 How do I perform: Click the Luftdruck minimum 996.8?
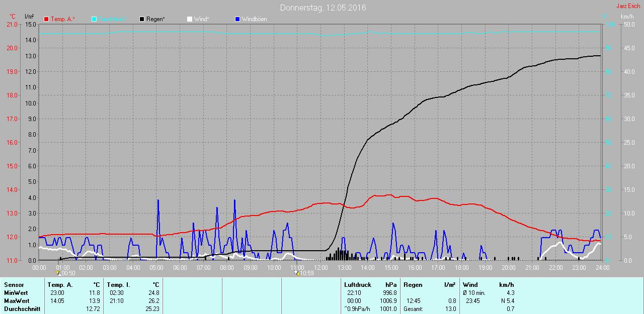pyautogui.click(x=389, y=293)
